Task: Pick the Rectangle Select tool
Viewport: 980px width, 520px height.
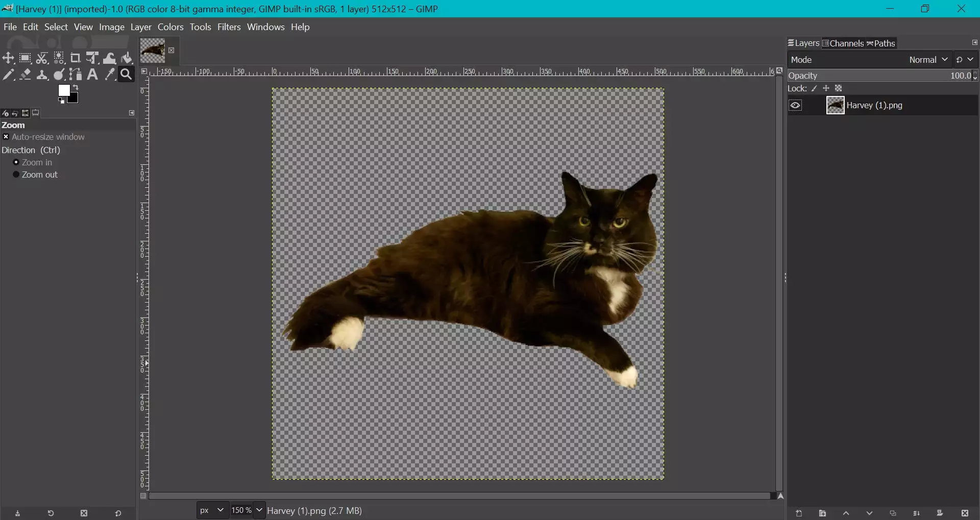Action: click(25, 58)
